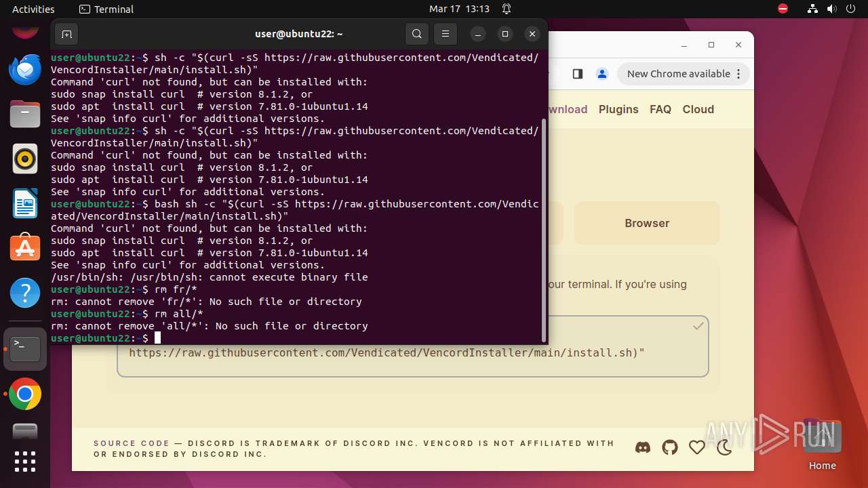Open the GitHub icon in page footer
The height and width of the screenshot is (488, 868).
[x=670, y=447]
